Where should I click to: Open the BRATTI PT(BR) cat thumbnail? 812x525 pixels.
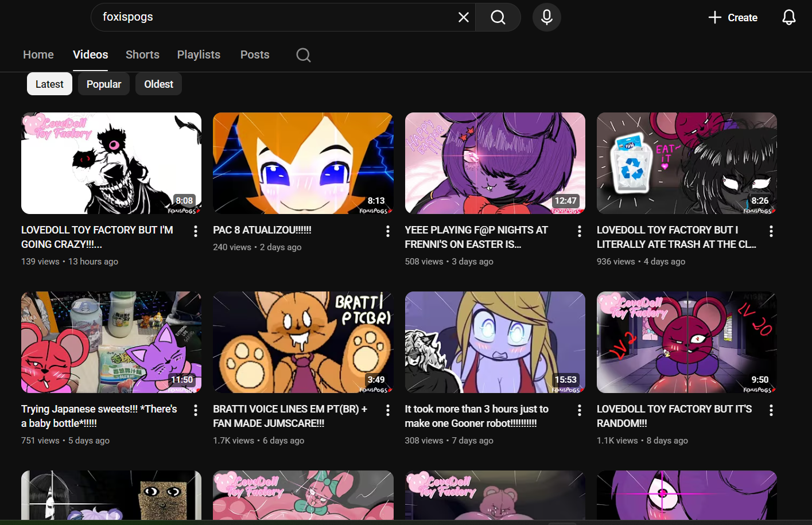303,342
